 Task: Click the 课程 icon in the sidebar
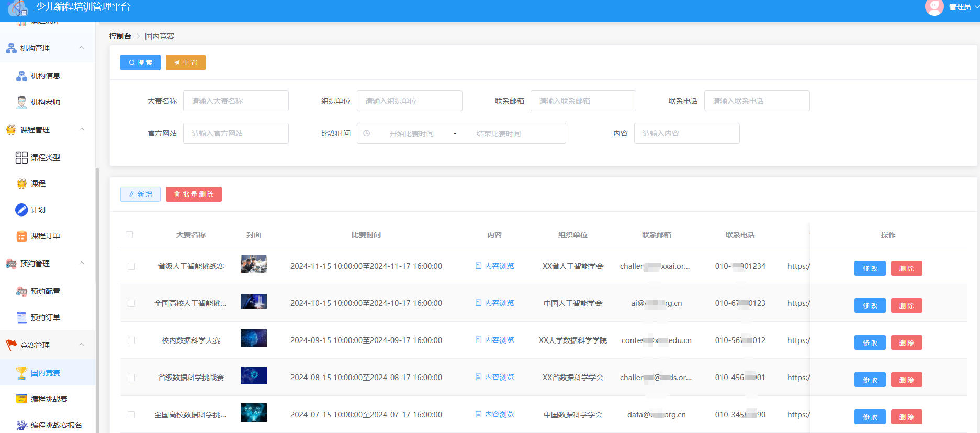(x=21, y=184)
